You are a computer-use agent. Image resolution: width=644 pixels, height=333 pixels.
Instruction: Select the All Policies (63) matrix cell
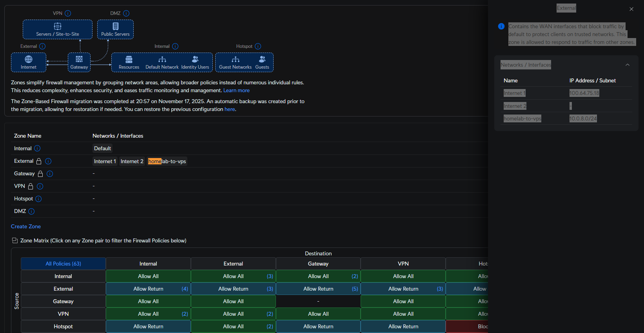(63, 264)
